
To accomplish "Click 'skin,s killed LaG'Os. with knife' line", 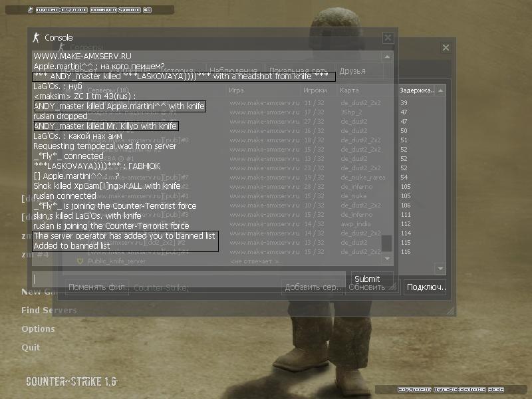I will coord(87,215).
